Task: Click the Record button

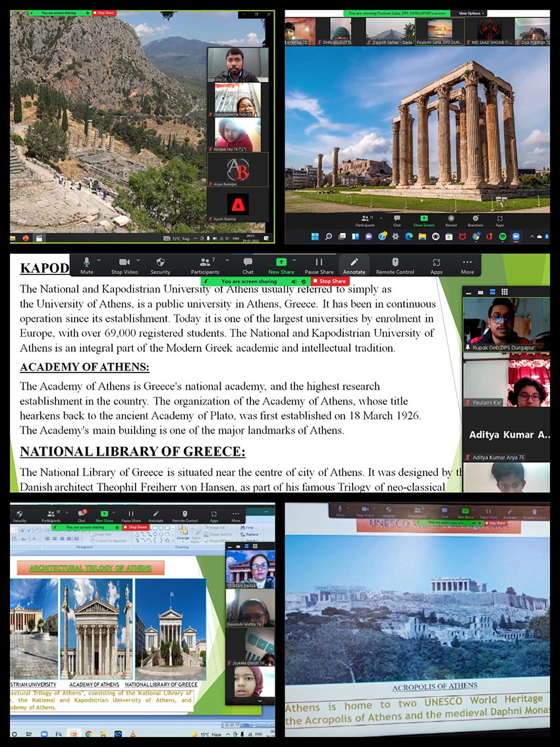Action: [x=451, y=220]
